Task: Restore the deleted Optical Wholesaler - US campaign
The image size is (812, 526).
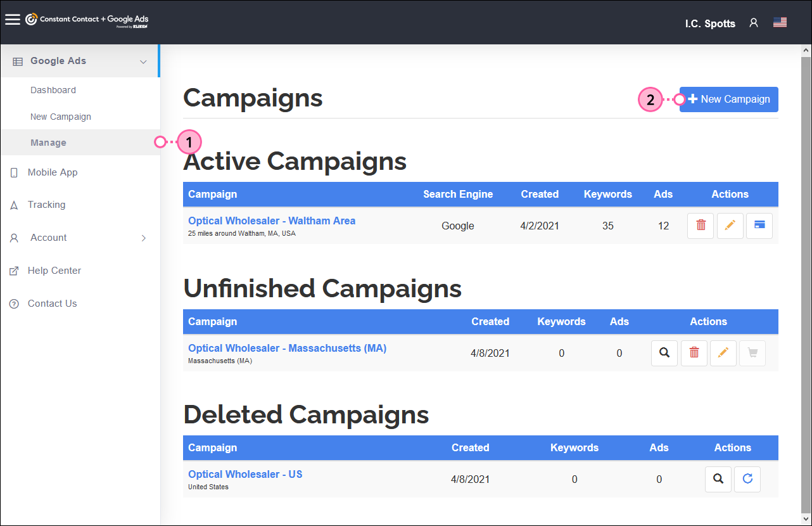Action: coord(747,479)
